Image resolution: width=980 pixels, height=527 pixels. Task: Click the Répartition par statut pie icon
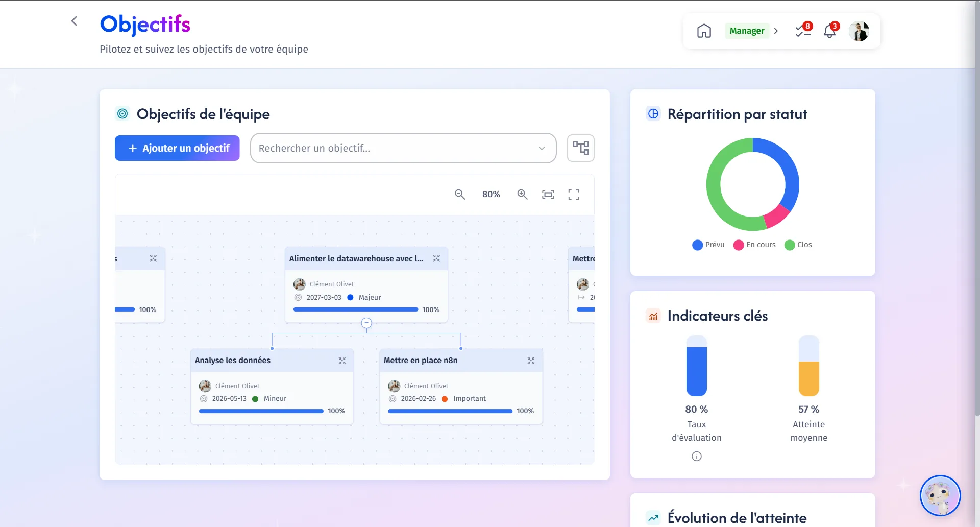tap(653, 114)
